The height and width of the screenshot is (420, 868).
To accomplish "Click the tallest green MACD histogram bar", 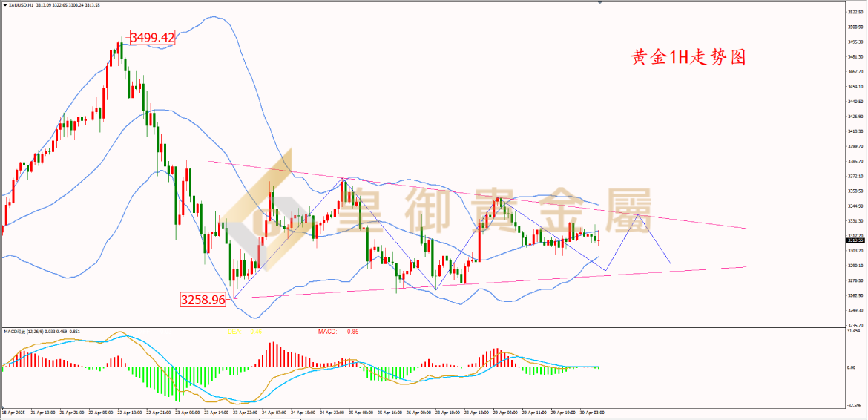I will [178, 384].
